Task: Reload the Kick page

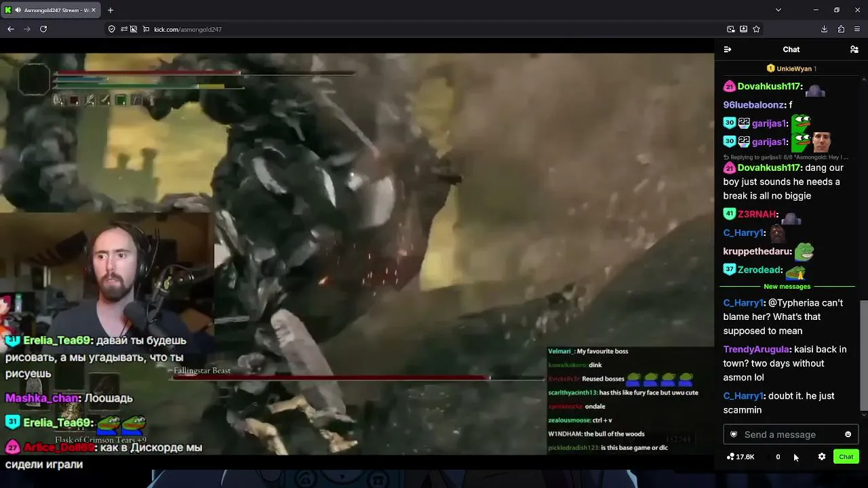Action: (43, 29)
